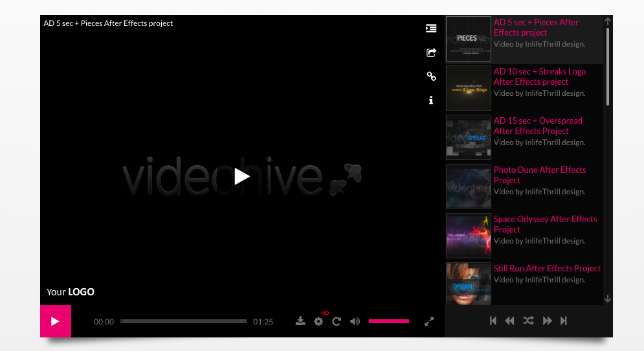
Task: Show video info with the i icon
Action: coord(431,100)
